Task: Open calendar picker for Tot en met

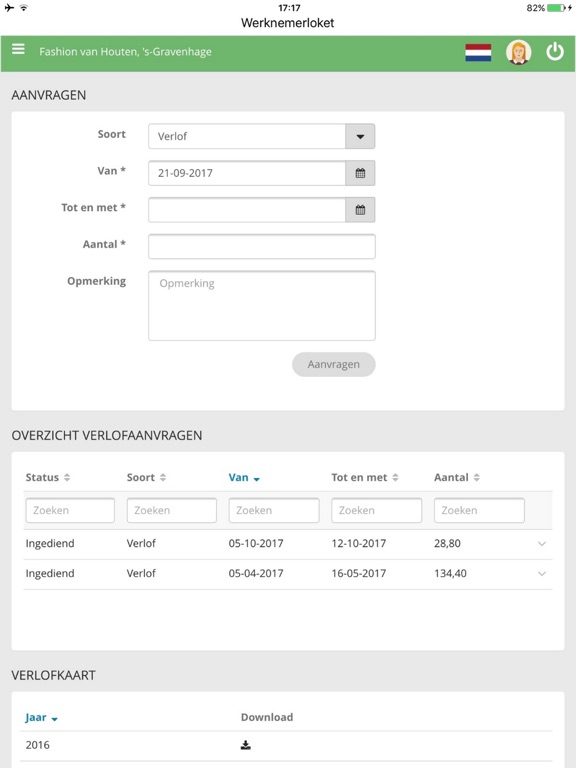Action: [x=360, y=210]
